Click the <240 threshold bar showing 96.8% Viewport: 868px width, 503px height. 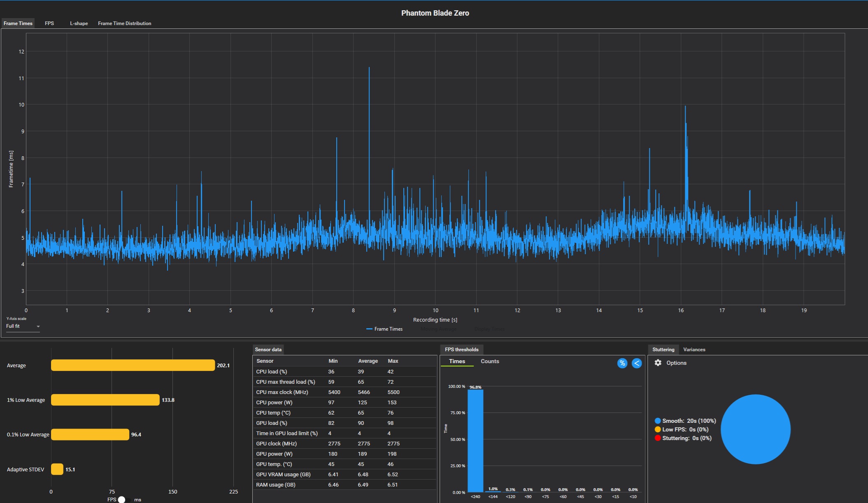click(x=475, y=440)
